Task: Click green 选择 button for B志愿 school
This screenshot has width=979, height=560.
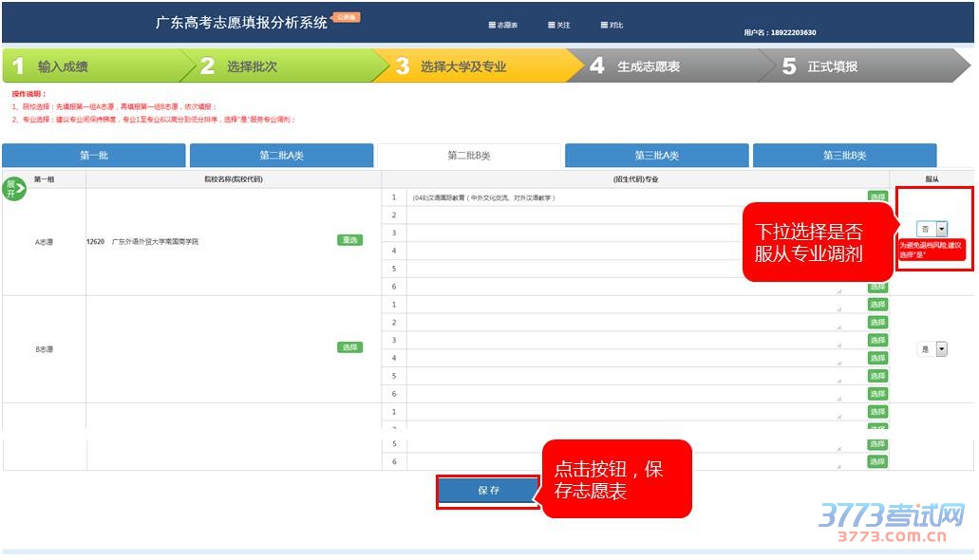Action: [x=349, y=347]
